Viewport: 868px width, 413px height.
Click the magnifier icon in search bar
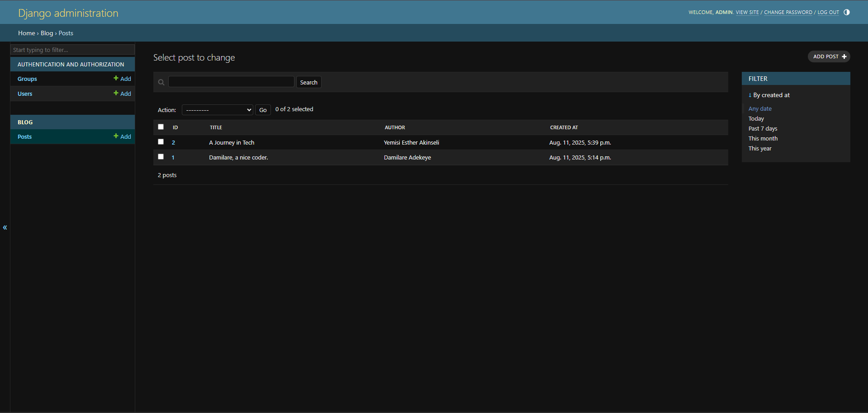click(161, 82)
